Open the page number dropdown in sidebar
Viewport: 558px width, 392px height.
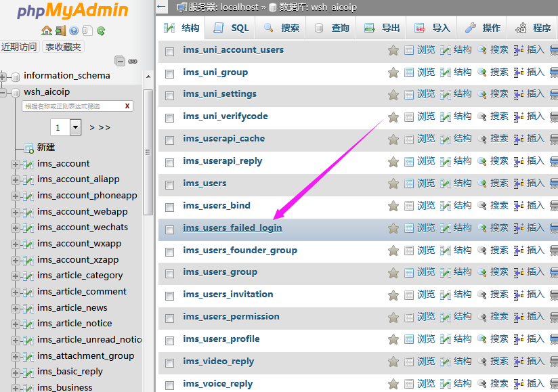(75, 127)
